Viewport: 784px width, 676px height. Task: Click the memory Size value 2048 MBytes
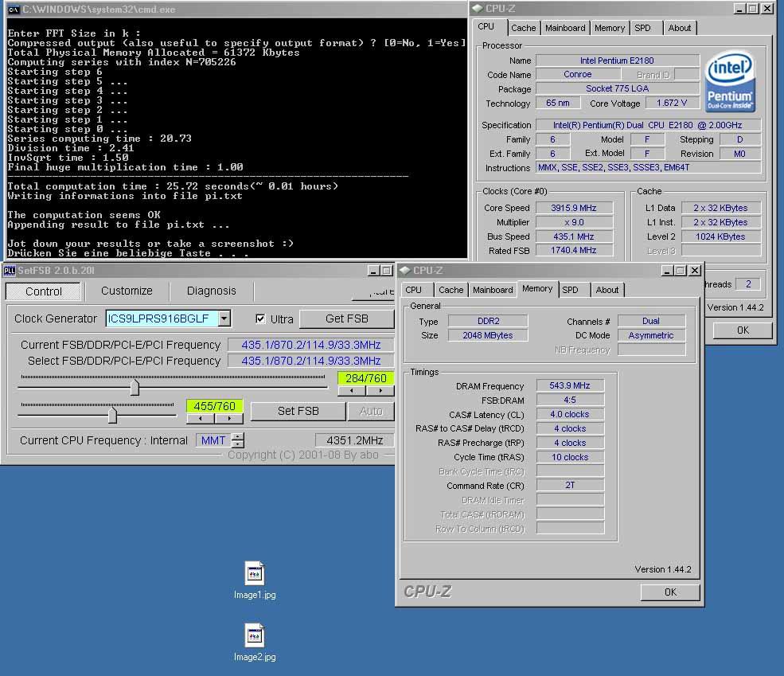pyautogui.click(x=488, y=335)
